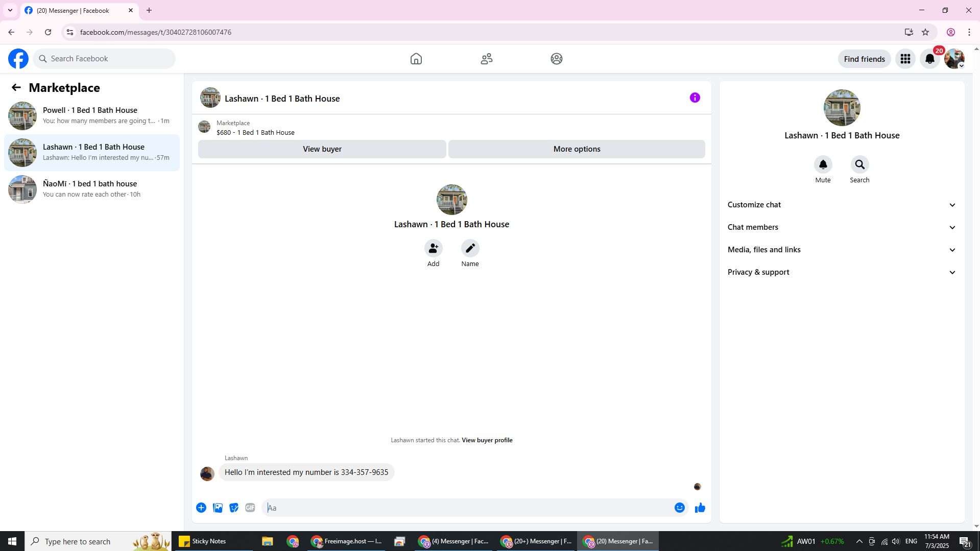
Task: Expand the Customize chat section
Action: pos(842,205)
